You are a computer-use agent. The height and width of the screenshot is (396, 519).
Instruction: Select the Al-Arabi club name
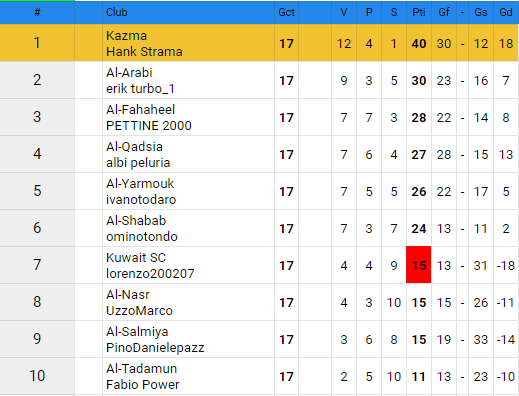[129, 73]
